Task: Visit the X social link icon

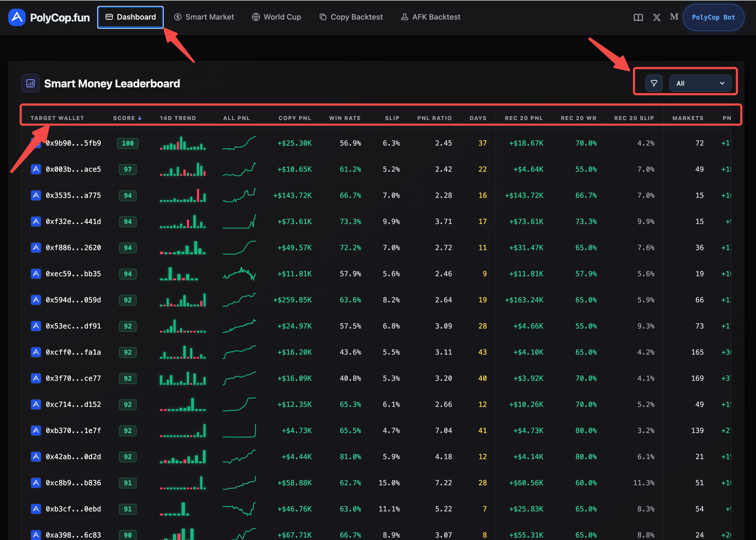Action: [657, 17]
